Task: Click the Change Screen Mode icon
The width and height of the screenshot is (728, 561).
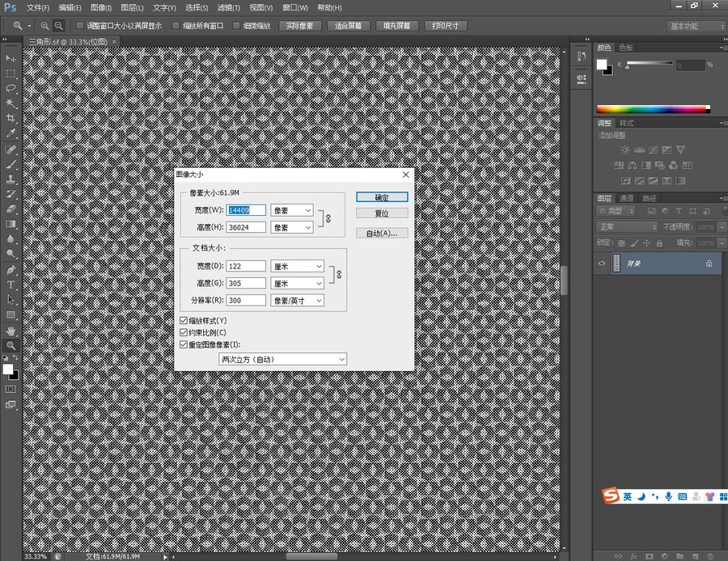Action: [x=11, y=405]
